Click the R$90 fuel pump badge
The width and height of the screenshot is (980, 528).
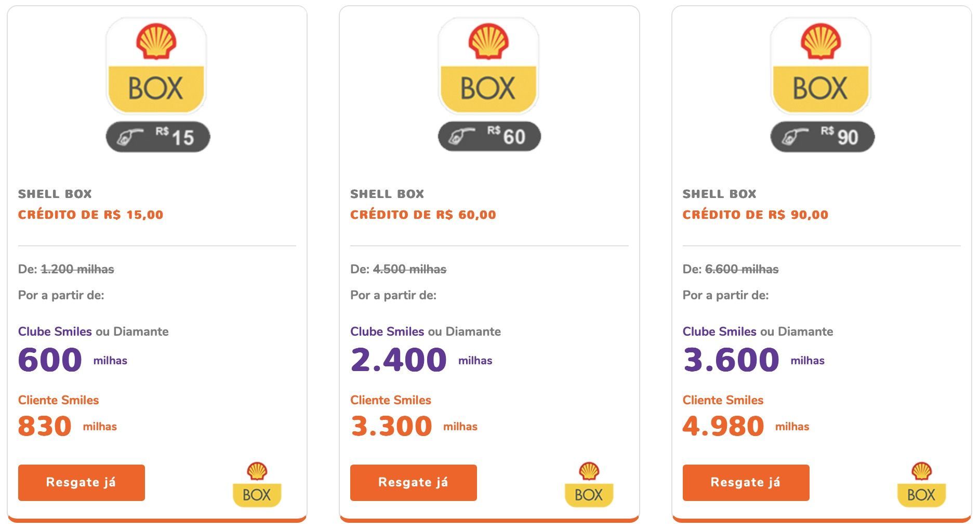click(x=822, y=137)
